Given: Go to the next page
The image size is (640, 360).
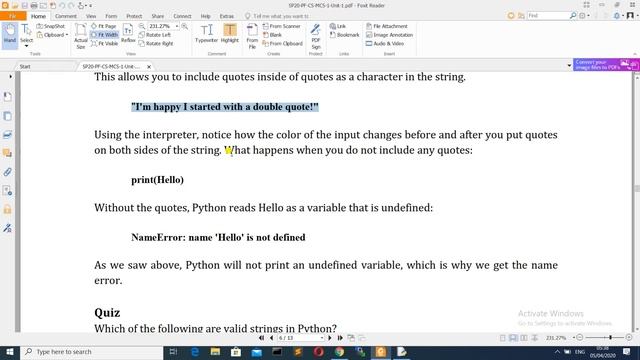Looking at the screenshot, I should tap(330, 338).
